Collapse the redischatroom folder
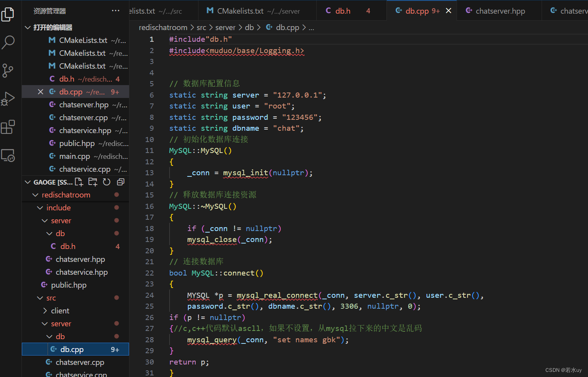Image resolution: width=588 pixels, height=377 pixels. click(35, 195)
